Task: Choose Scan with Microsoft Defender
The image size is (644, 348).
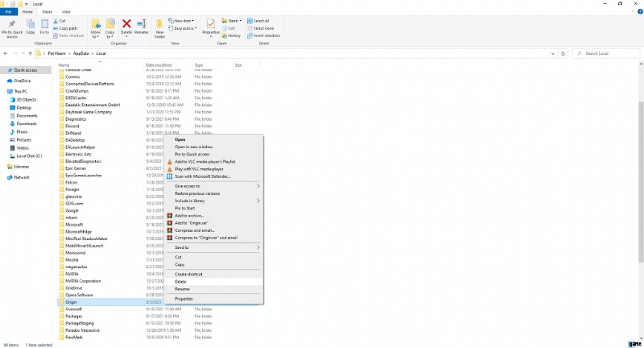Action: click(x=213, y=176)
